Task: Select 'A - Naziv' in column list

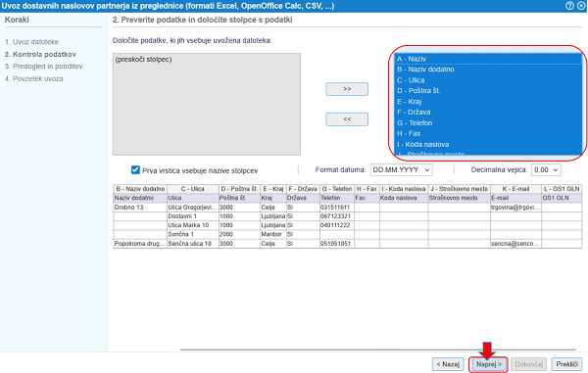Action: pyautogui.click(x=488, y=59)
